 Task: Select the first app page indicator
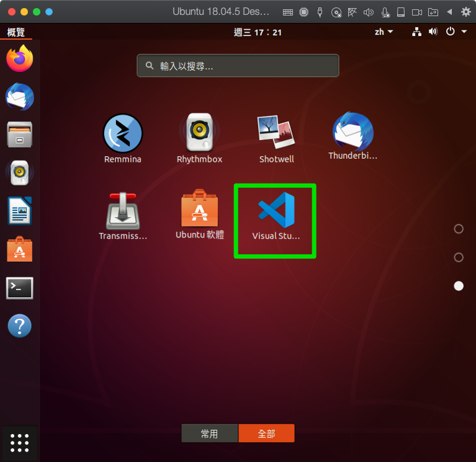point(459,229)
